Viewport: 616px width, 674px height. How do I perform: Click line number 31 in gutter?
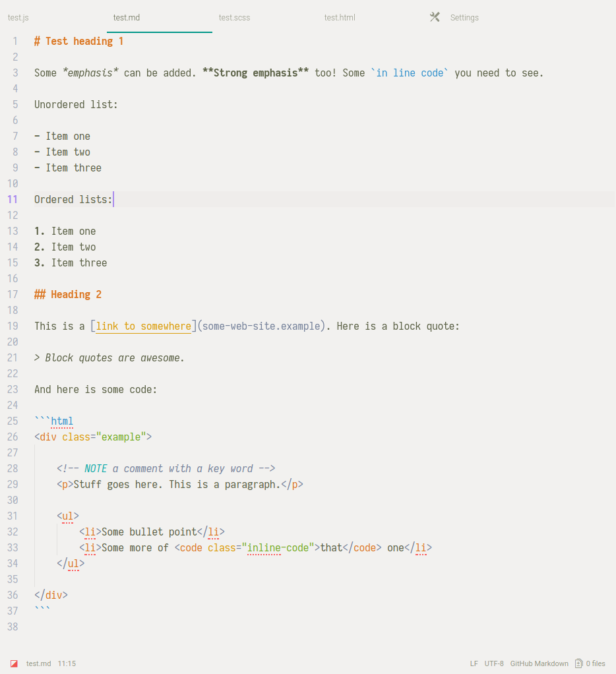[x=13, y=516]
